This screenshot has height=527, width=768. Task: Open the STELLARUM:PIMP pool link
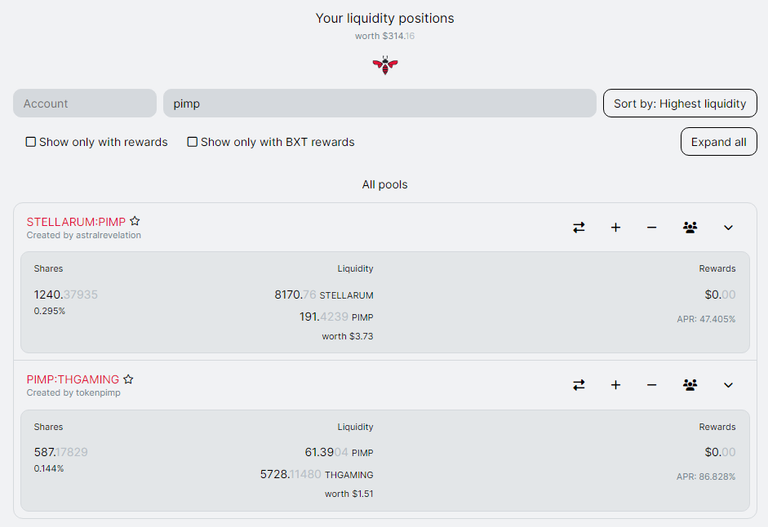[x=76, y=222]
